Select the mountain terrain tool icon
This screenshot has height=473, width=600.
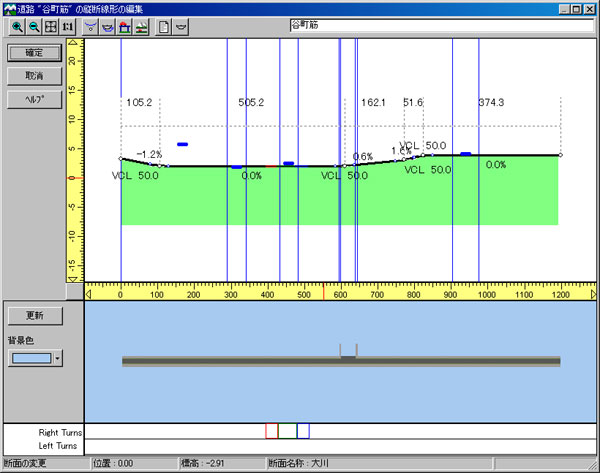[141, 27]
